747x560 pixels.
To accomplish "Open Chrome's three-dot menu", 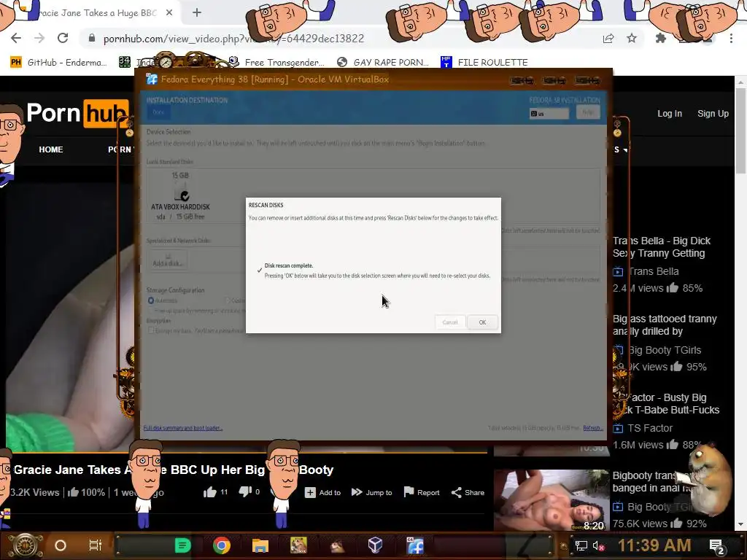I will pos(731,39).
